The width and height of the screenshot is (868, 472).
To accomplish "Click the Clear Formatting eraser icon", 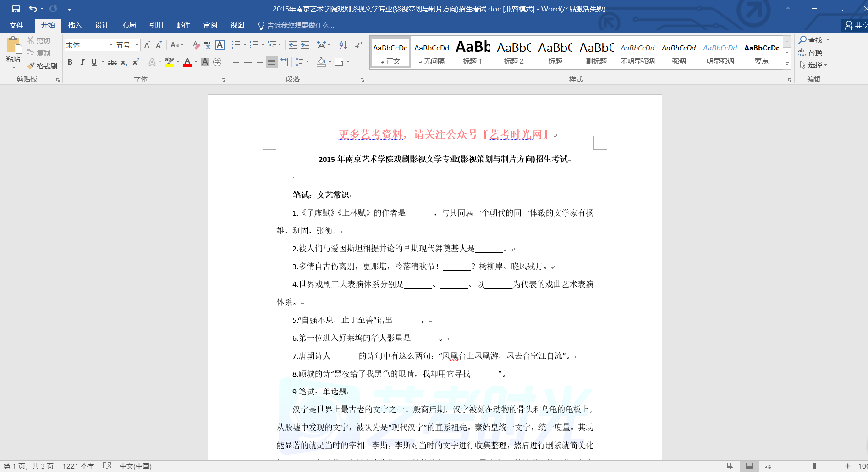I will click(x=196, y=45).
